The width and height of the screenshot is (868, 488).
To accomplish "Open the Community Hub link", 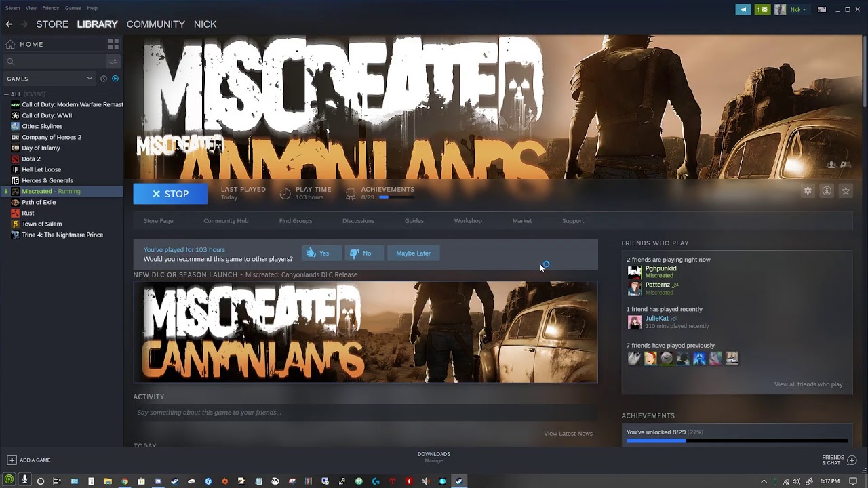I will click(226, 221).
